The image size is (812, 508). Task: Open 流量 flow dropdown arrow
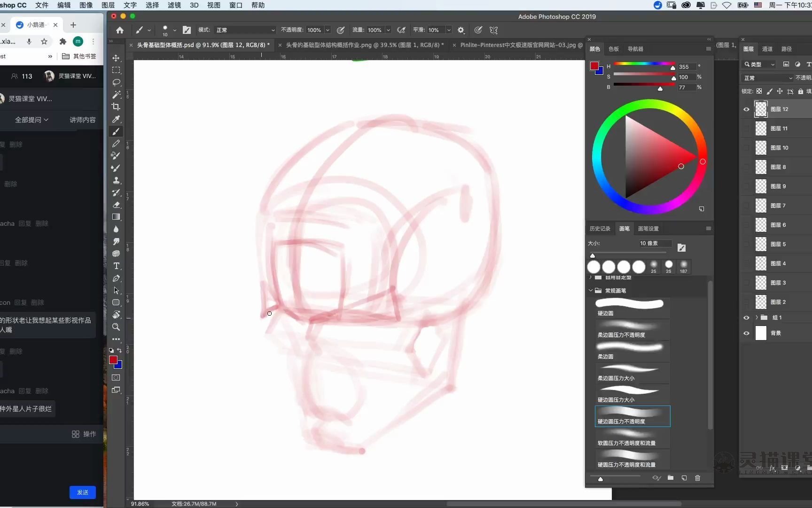(388, 30)
